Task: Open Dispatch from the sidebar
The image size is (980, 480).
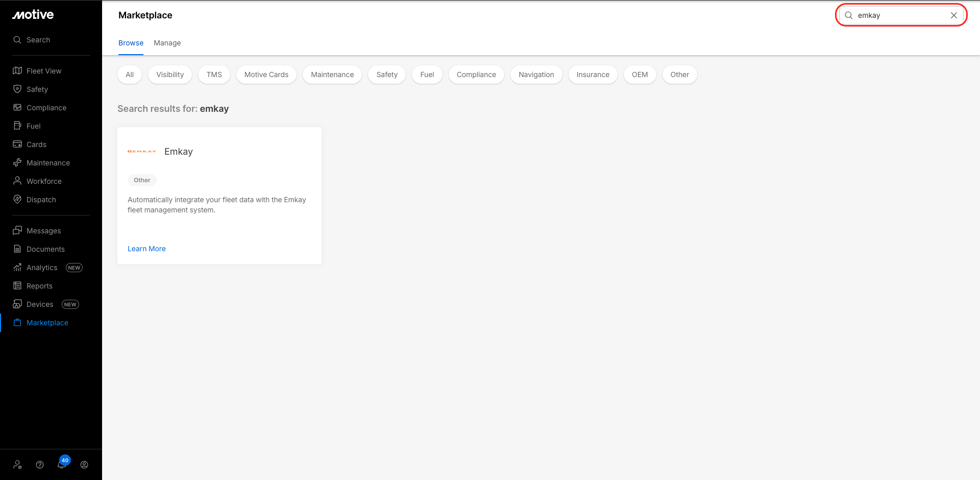Action: [x=41, y=200]
